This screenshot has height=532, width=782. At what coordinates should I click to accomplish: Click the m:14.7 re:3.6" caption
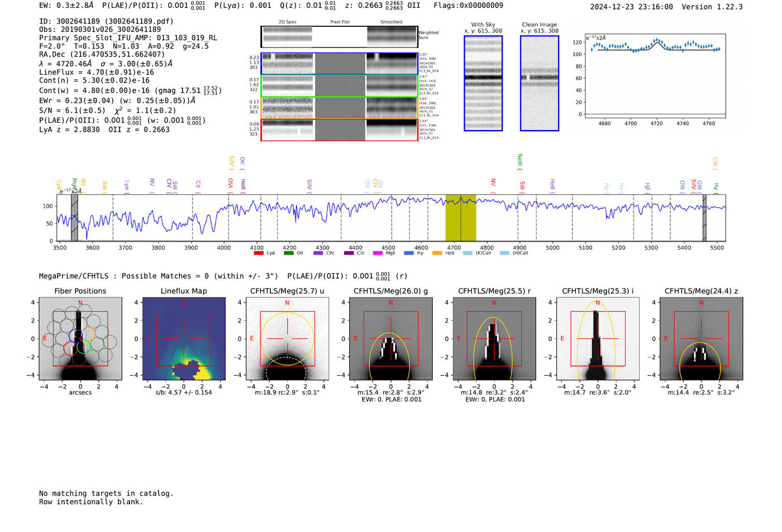click(x=598, y=392)
